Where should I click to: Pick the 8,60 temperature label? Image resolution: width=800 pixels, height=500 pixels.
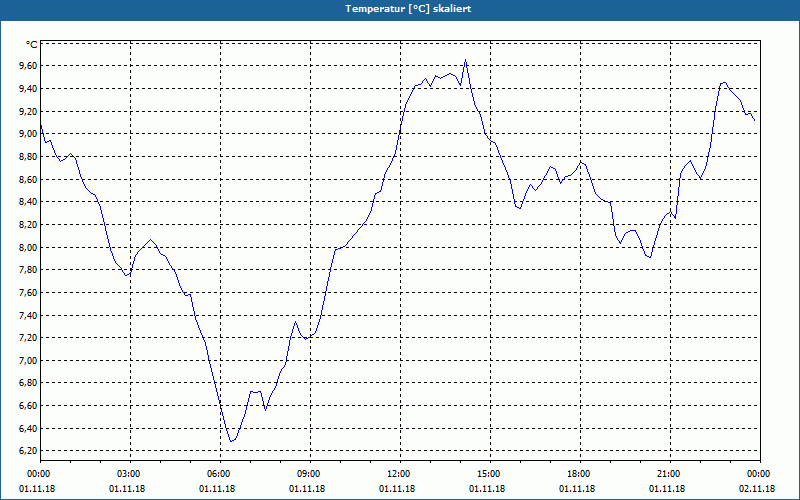coord(28,179)
